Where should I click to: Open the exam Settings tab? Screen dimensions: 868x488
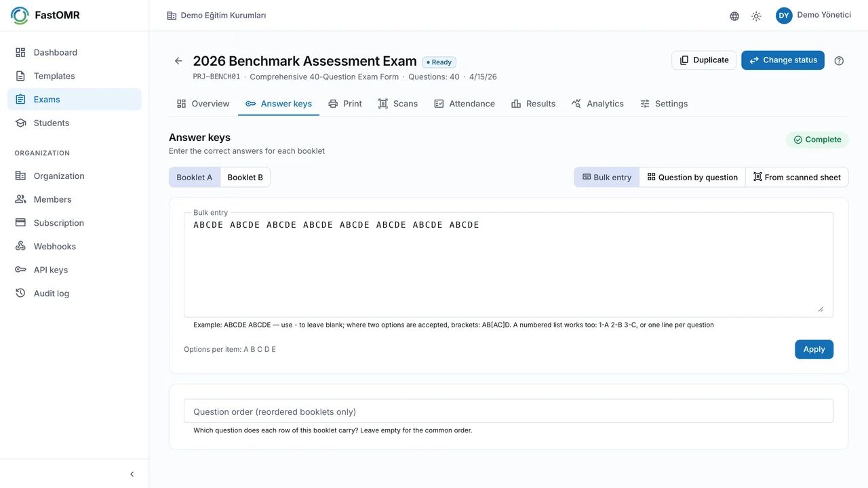tap(664, 104)
